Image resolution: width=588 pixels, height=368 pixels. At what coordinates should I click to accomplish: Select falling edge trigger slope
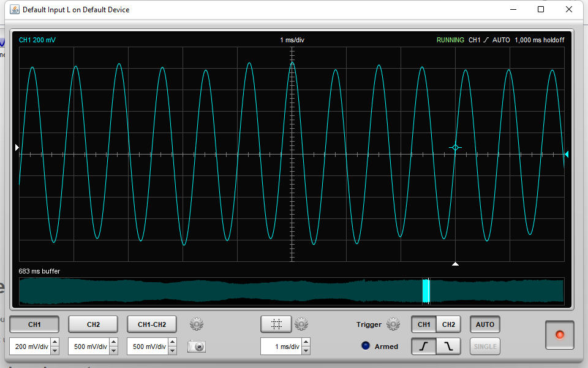tap(448, 346)
